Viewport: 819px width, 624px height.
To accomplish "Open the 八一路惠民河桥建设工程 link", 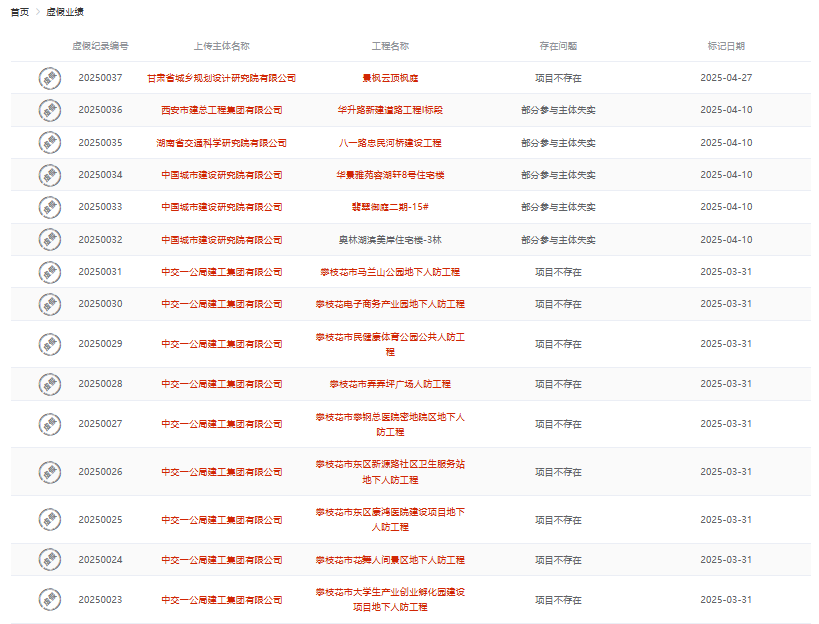I will click(391, 143).
